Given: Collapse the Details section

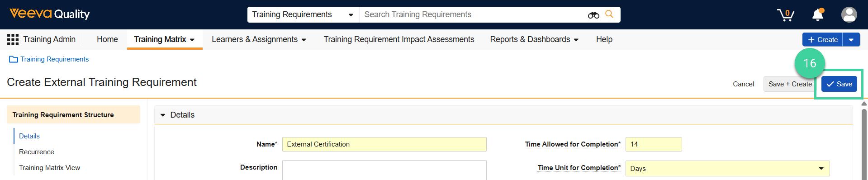Looking at the screenshot, I should pyautogui.click(x=163, y=115).
